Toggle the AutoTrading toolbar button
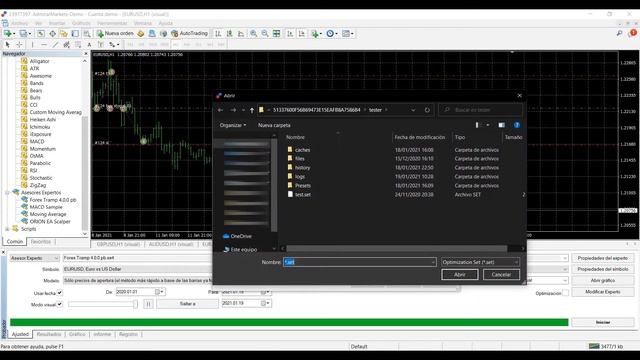The height and width of the screenshot is (360, 640). (x=189, y=33)
